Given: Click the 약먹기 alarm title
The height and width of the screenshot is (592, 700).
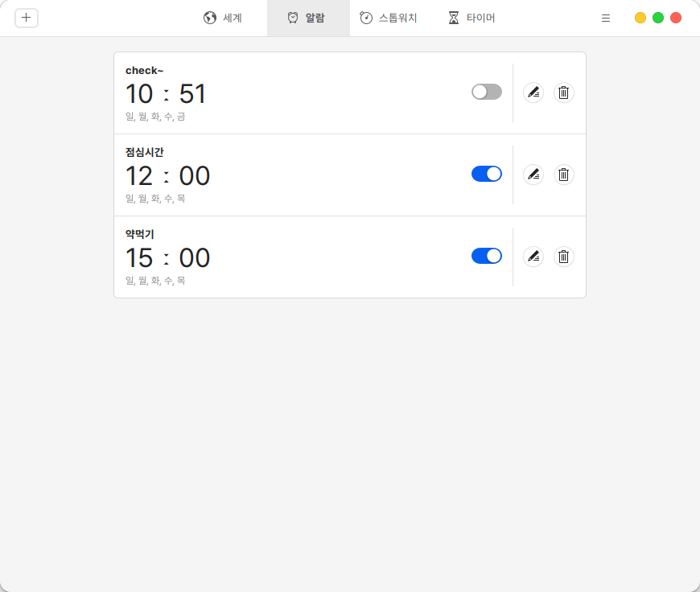Looking at the screenshot, I should [x=140, y=234].
